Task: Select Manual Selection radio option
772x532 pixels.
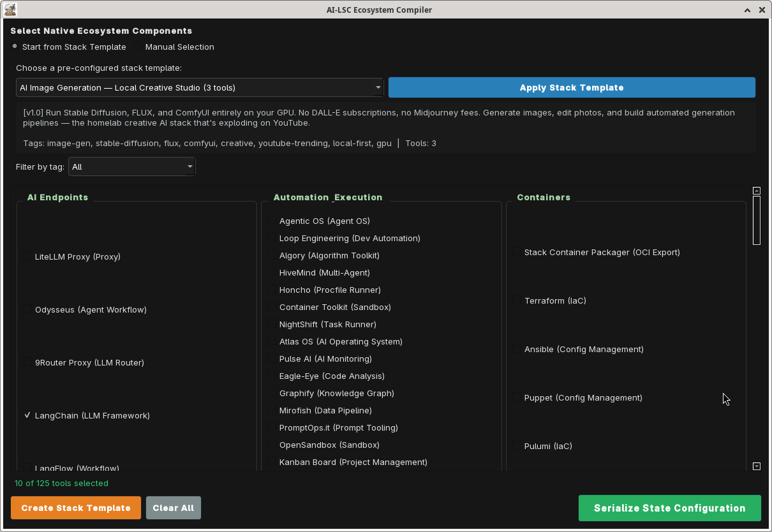Action: point(174,47)
